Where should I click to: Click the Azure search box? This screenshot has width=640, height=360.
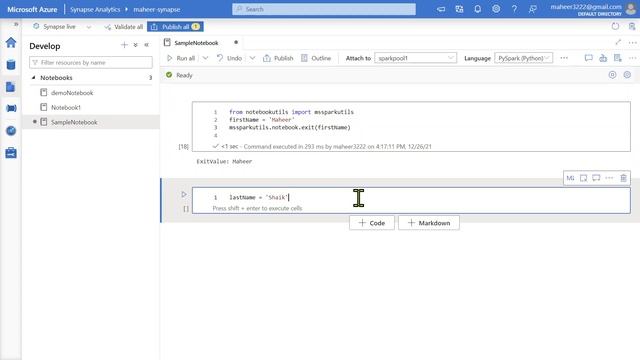324,9
